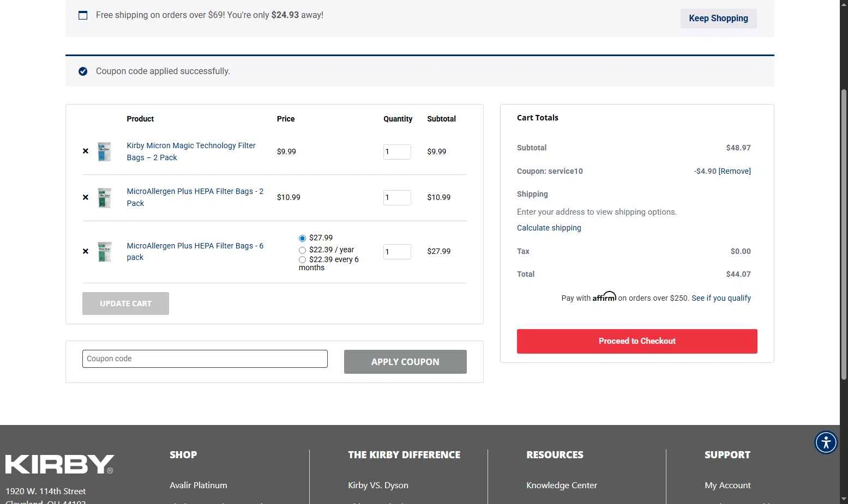Focus the Coupon code input field

point(205,359)
